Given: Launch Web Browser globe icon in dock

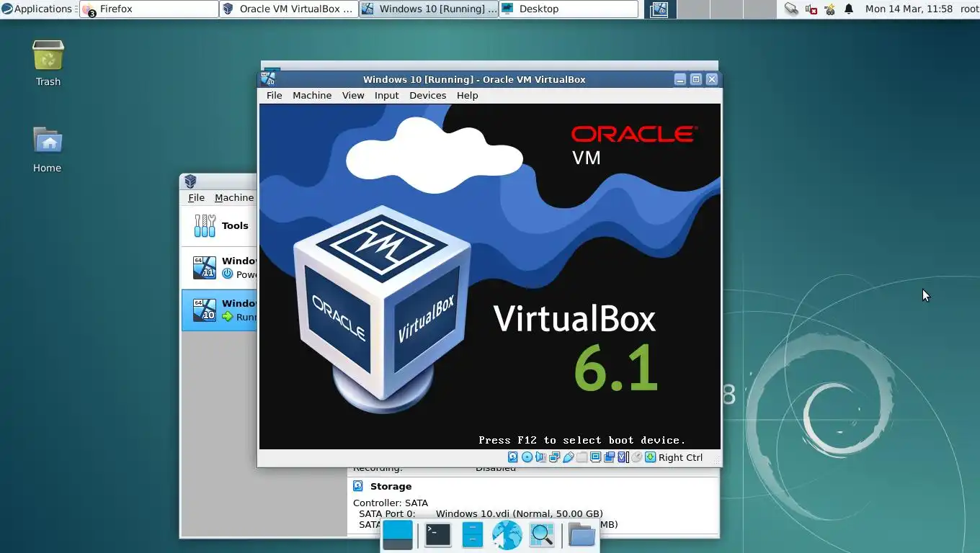Looking at the screenshot, I should click(507, 535).
